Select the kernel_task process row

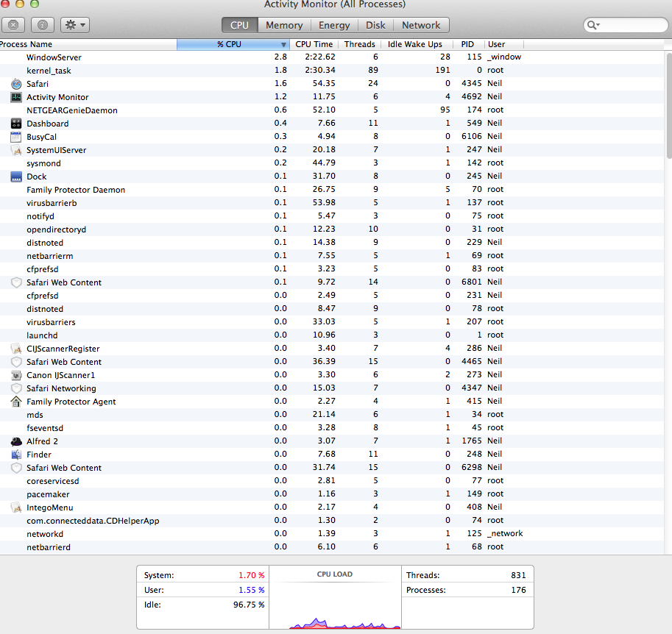pos(332,71)
